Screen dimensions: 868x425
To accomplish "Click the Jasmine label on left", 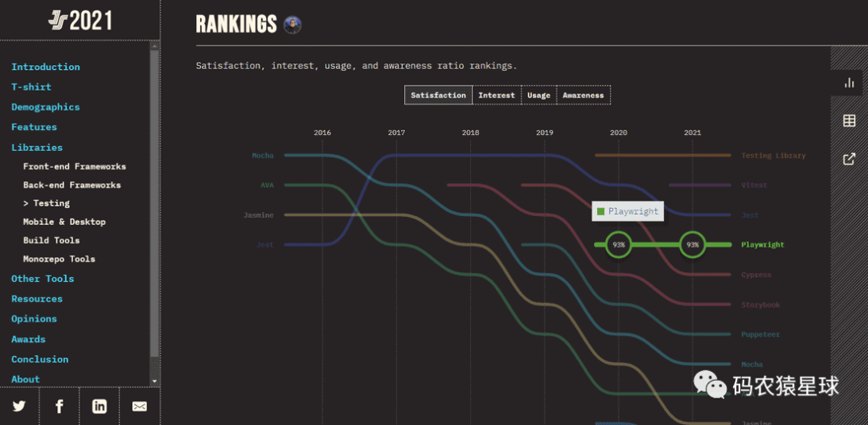I will click(x=259, y=215).
